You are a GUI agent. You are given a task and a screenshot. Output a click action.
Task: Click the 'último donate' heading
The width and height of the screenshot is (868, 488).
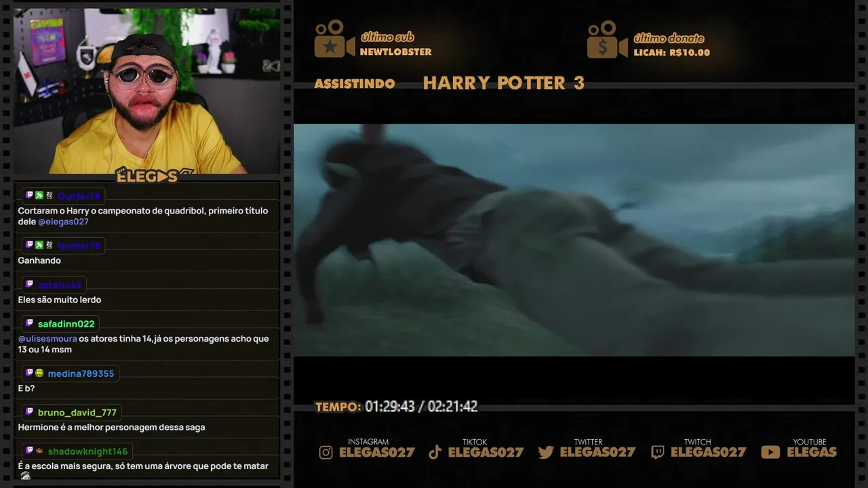[669, 38]
